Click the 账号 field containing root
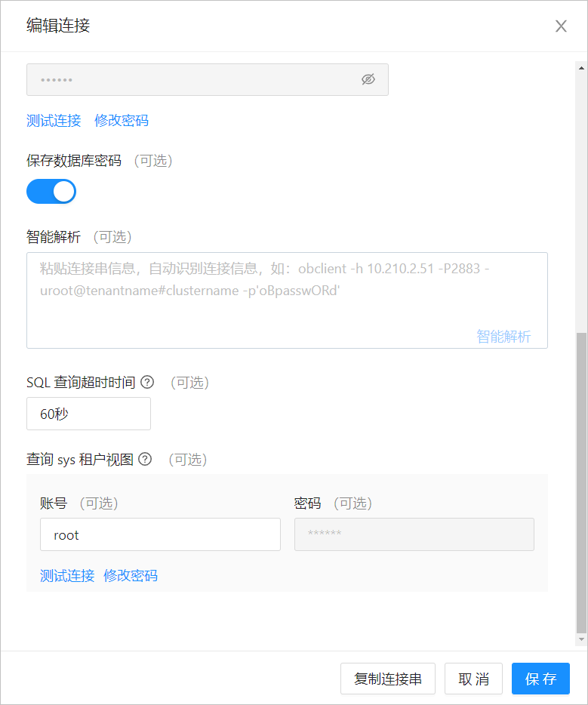Image resolution: width=588 pixels, height=705 pixels. [x=160, y=534]
